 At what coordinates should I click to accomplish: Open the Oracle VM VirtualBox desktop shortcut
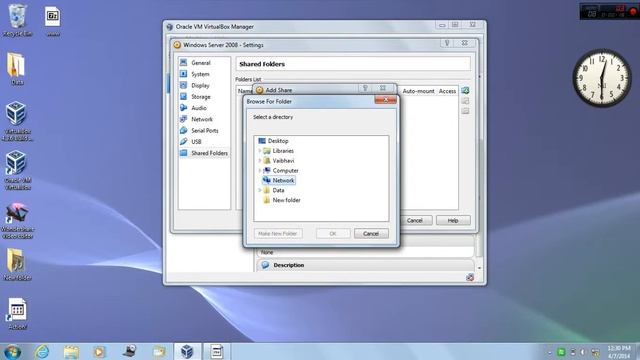point(17,170)
